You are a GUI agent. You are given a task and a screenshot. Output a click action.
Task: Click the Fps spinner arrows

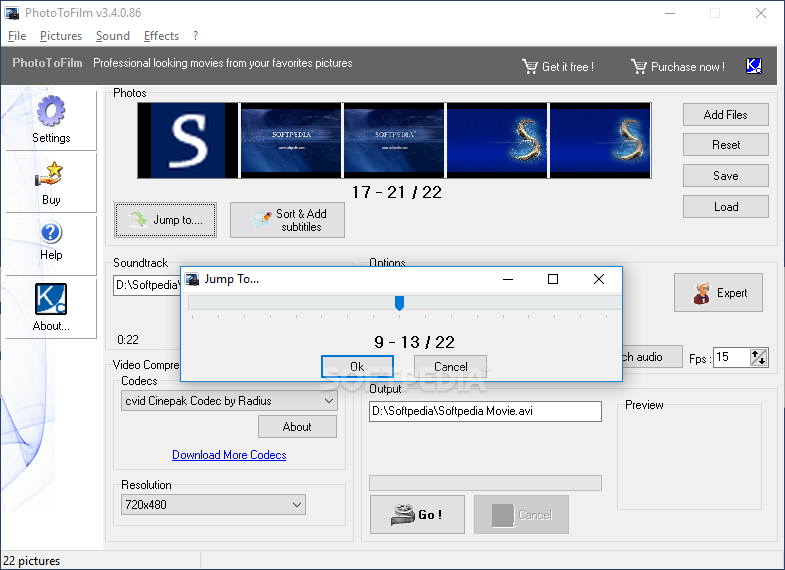(758, 357)
